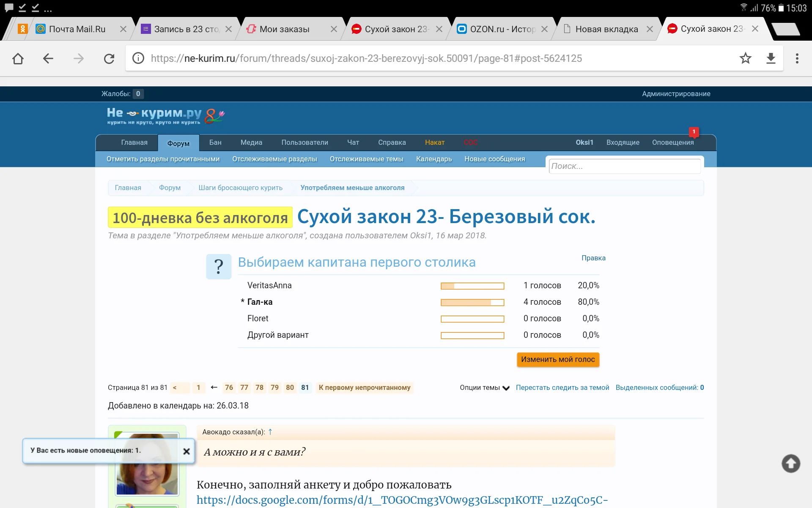
Task: Click the up arrow in Авокадо's quote
Action: pos(270,432)
